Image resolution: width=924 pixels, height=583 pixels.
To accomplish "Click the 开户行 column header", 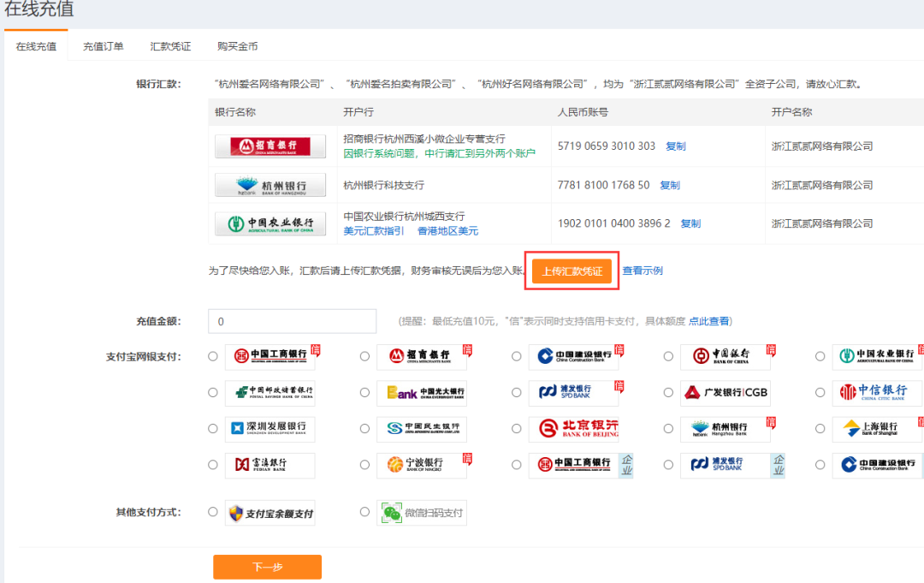I will tap(358, 112).
